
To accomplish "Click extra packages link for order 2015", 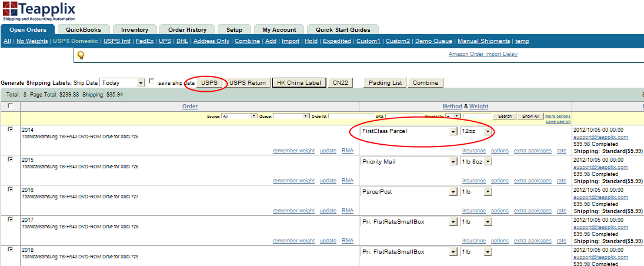I will coord(533,181).
